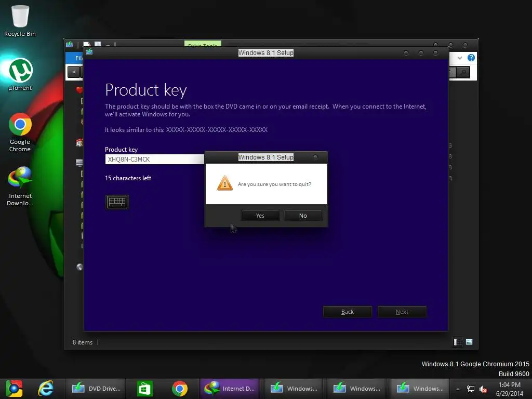Switch Explorer to large icons view
The width and height of the screenshot is (532, 399).
tap(469, 342)
